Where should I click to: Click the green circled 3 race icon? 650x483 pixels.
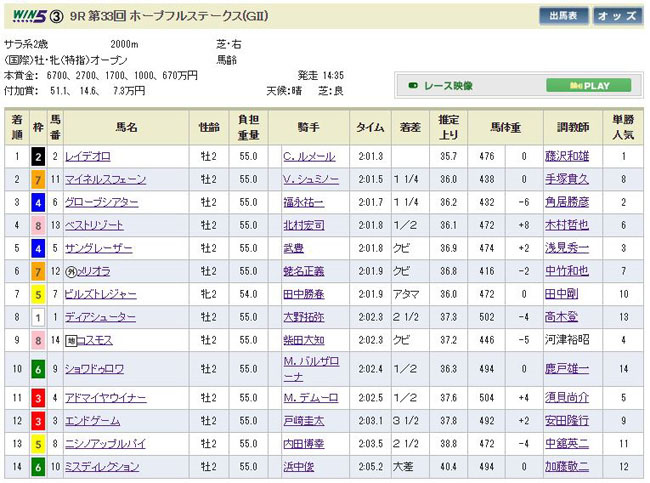click(x=57, y=15)
